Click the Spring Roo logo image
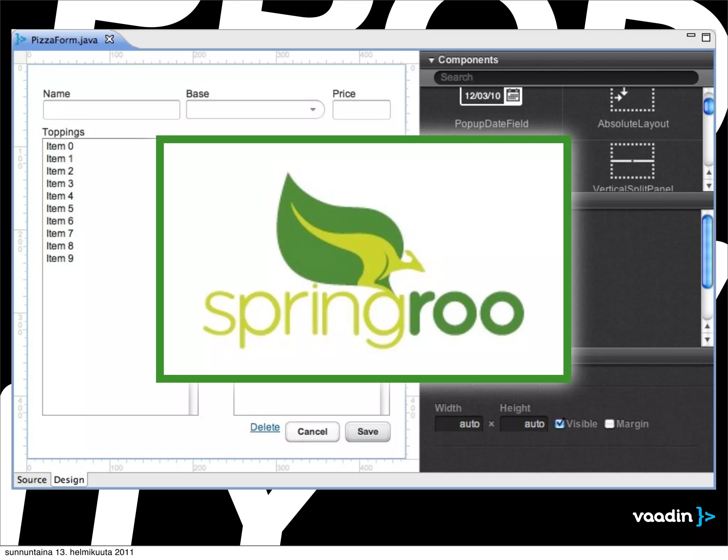Viewport: 728px width, 560px height. pyautogui.click(x=363, y=259)
